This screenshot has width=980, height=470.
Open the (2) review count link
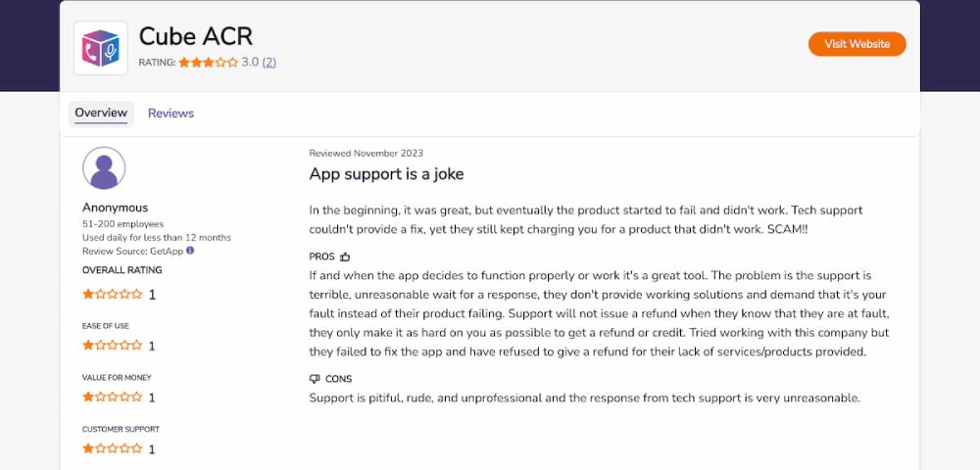(269, 63)
